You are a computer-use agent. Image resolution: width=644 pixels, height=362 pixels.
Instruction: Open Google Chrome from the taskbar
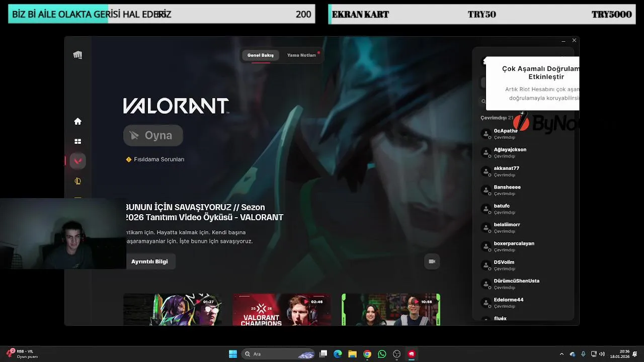(367, 354)
